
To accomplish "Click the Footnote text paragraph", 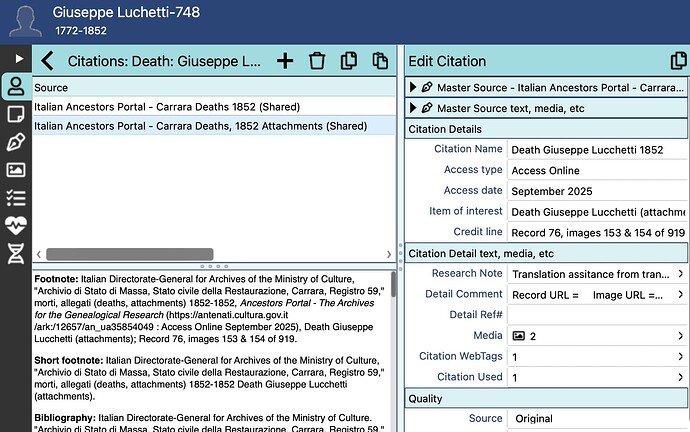I will click(209, 309).
